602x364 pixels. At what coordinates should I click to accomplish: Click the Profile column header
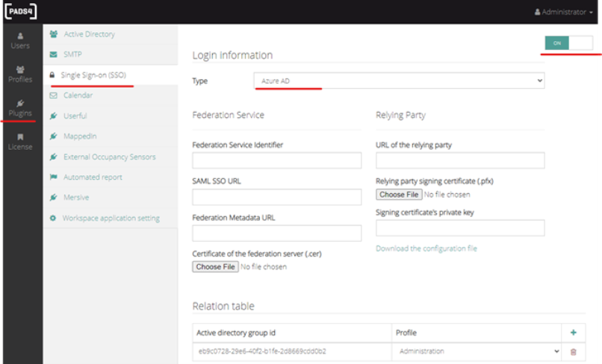click(406, 333)
